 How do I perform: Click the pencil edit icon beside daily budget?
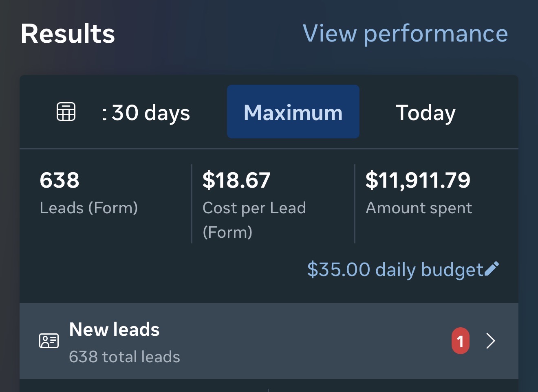492,269
